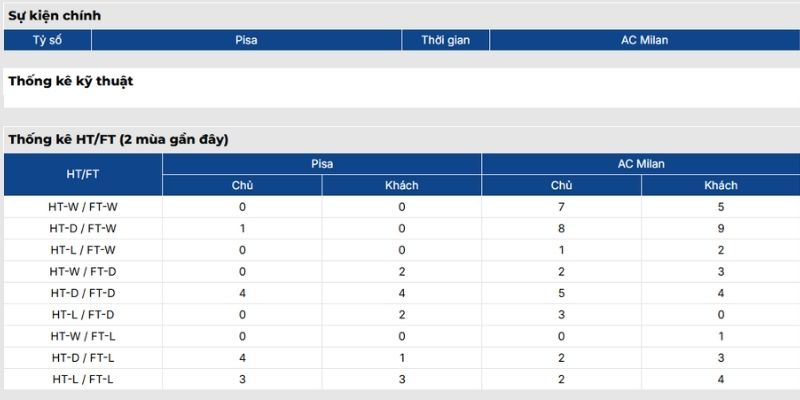The width and height of the screenshot is (800, 400).
Task: Click the "Thời gian" column header
Action: 446,40
